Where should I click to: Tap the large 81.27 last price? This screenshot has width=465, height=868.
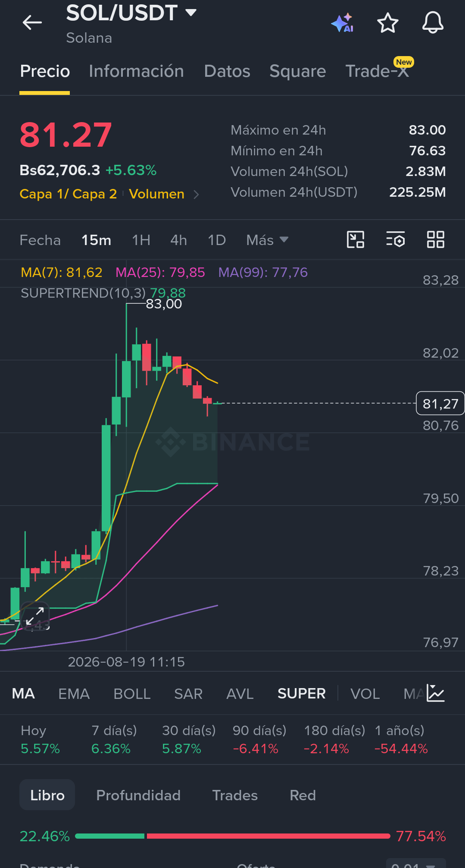pyautogui.click(x=66, y=135)
